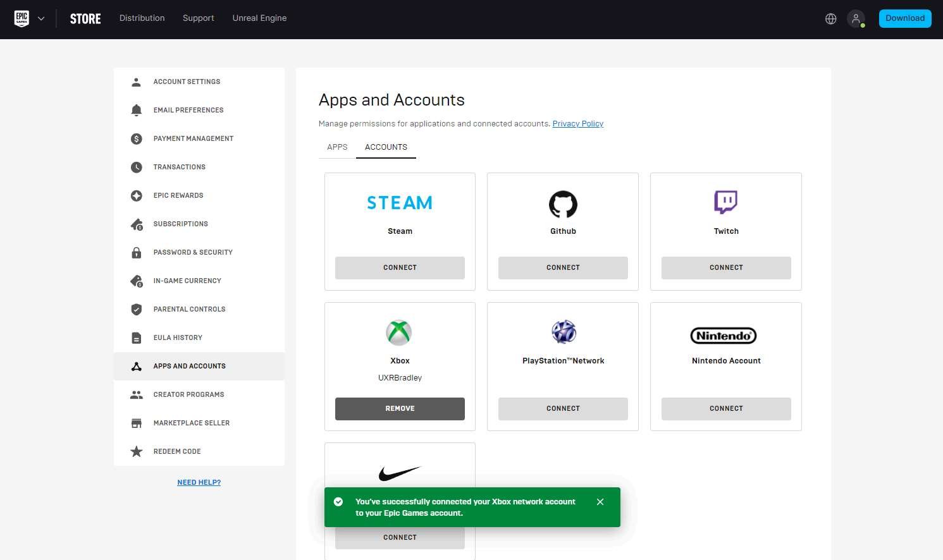Open In-Game Currency page
Image resolution: width=943 pixels, height=560 pixels.
[x=199, y=281]
